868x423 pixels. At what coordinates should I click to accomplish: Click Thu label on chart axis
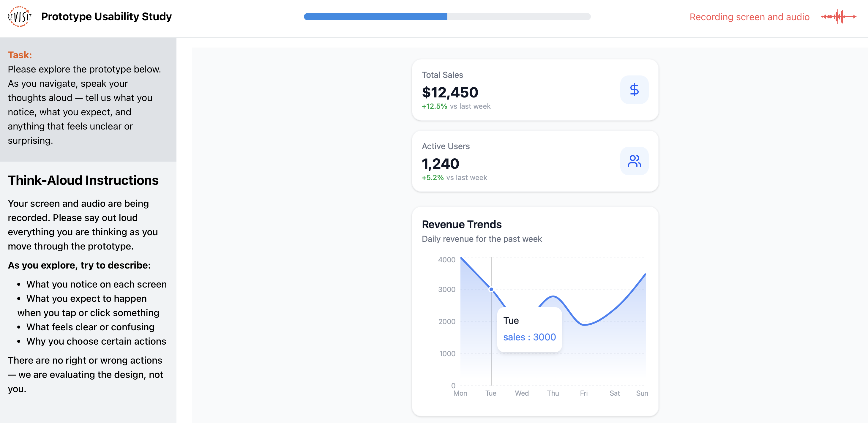pos(553,393)
